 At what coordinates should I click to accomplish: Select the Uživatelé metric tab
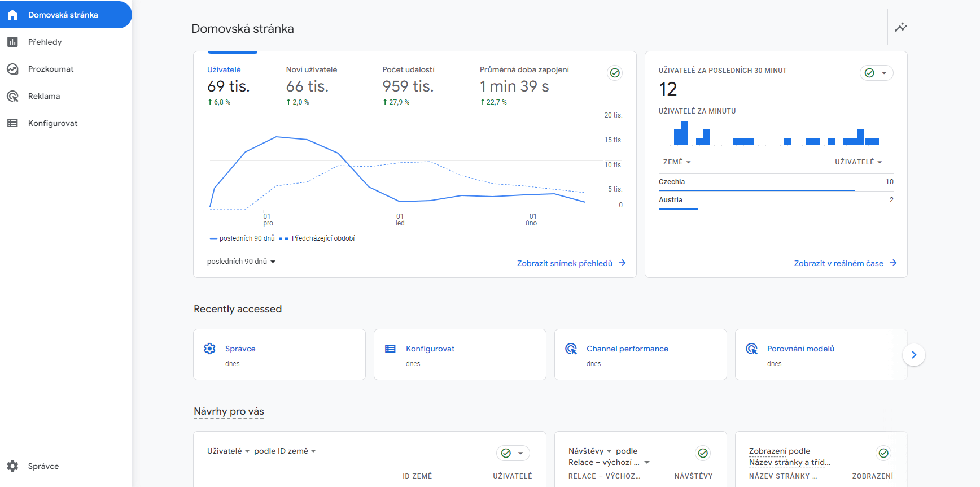[233, 85]
